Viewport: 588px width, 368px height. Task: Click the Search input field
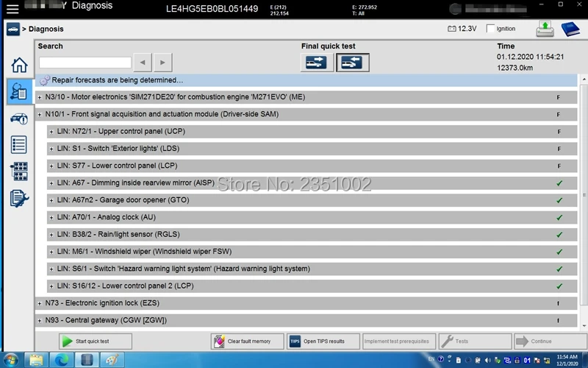tap(85, 63)
